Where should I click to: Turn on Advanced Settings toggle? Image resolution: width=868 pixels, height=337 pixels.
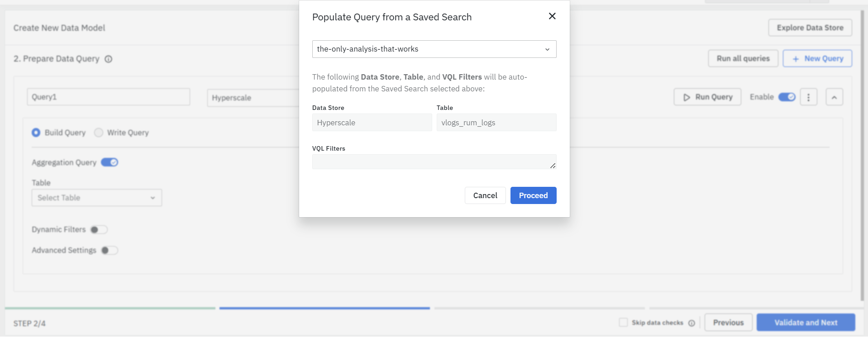[x=109, y=251]
